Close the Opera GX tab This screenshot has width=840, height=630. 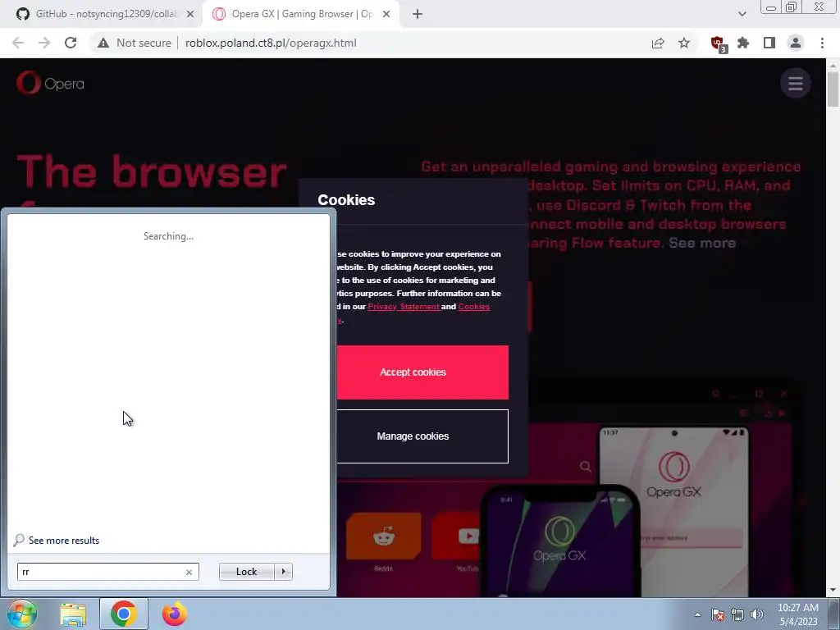pyautogui.click(x=386, y=15)
